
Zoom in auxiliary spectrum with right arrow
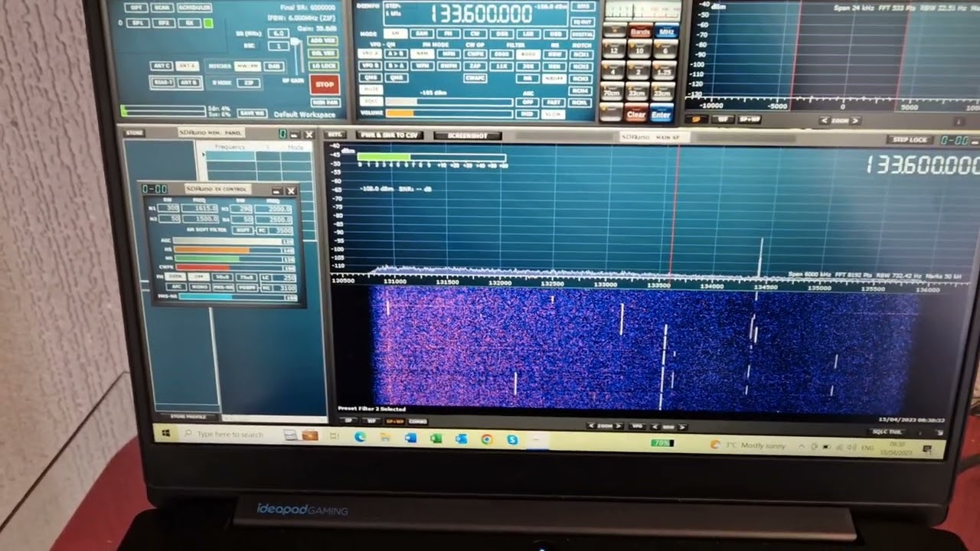(x=855, y=120)
